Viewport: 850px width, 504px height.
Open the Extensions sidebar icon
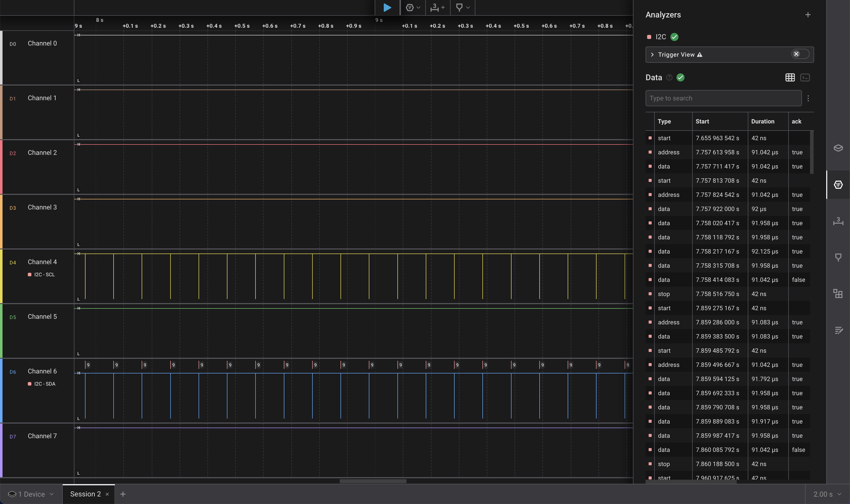838,293
